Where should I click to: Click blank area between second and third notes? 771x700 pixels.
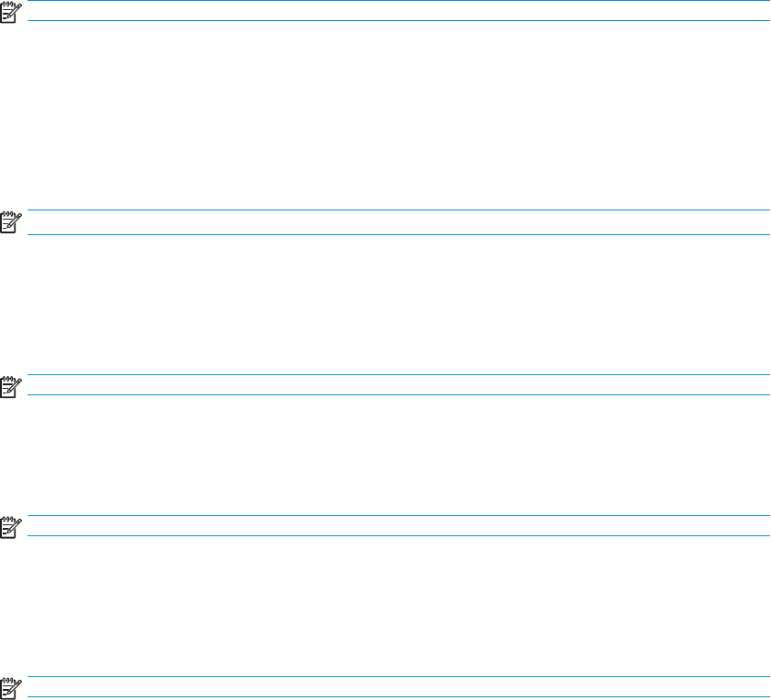385,305
